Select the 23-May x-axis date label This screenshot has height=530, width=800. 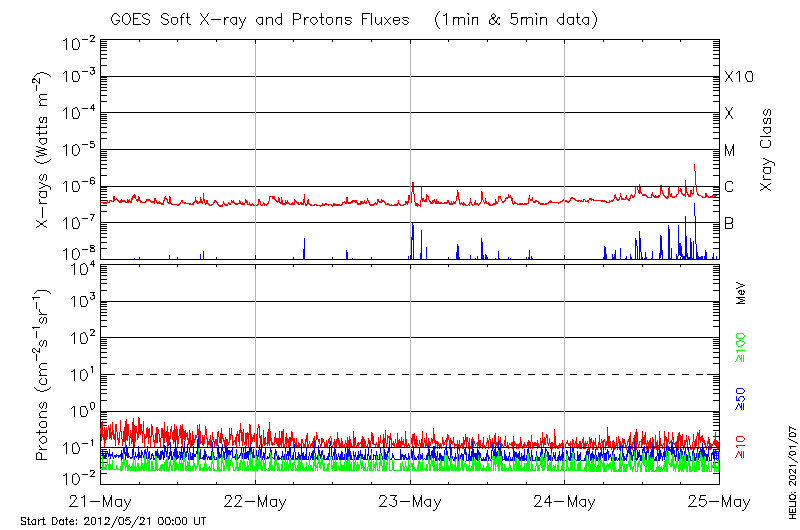click(410, 501)
